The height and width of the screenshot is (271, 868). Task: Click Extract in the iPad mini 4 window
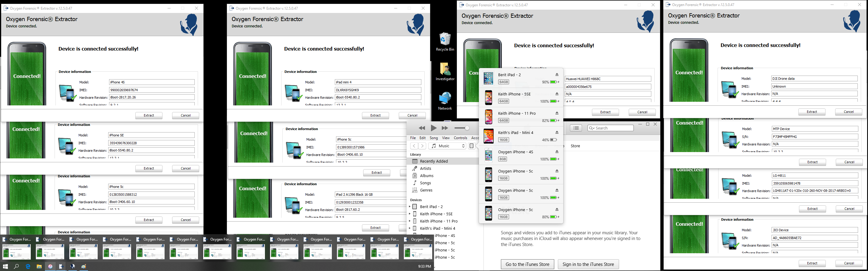[x=375, y=115]
